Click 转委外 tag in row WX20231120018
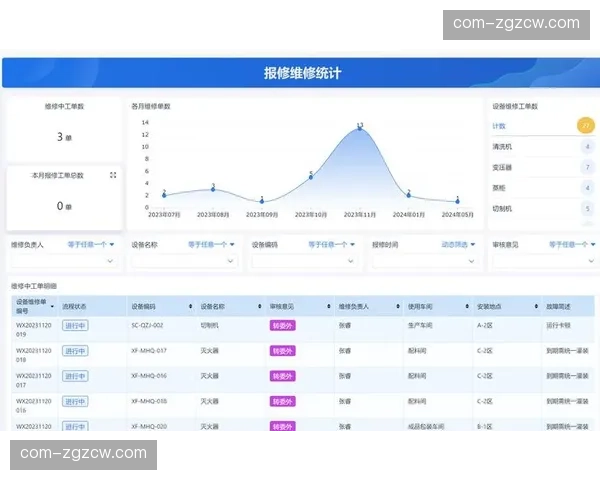Viewport: 600px width, 480px height. [282, 351]
